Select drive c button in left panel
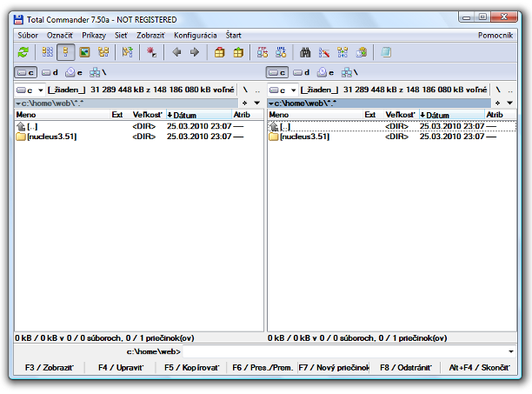This screenshot has height=394, width=532. pos(25,72)
